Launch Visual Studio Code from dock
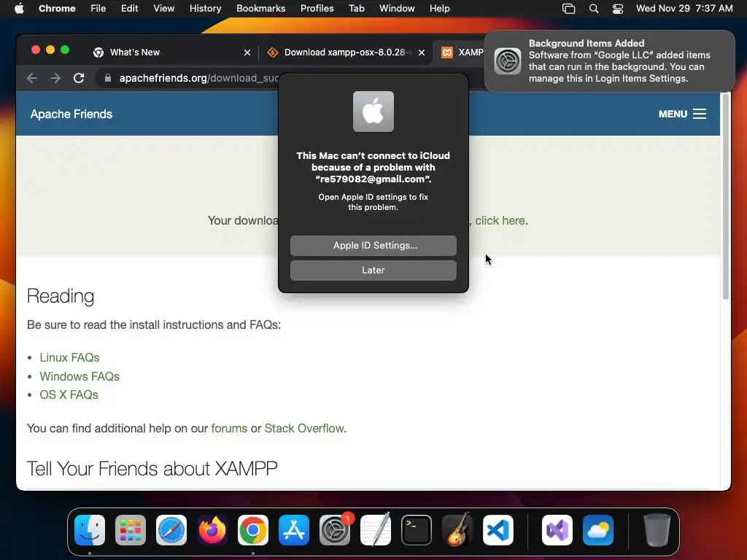This screenshot has height=560, width=747. (498, 530)
